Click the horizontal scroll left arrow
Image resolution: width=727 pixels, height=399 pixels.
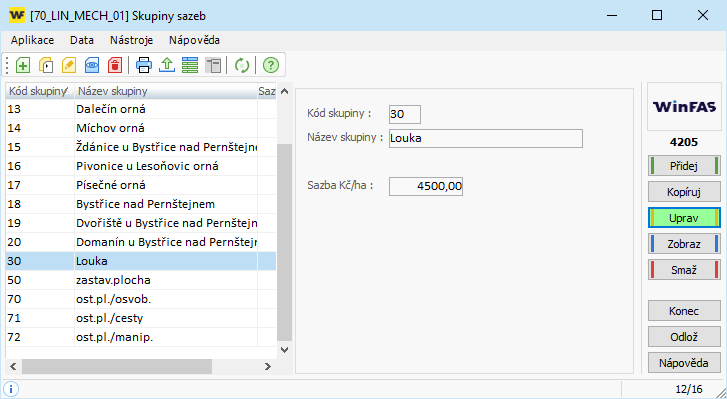[x=13, y=367]
